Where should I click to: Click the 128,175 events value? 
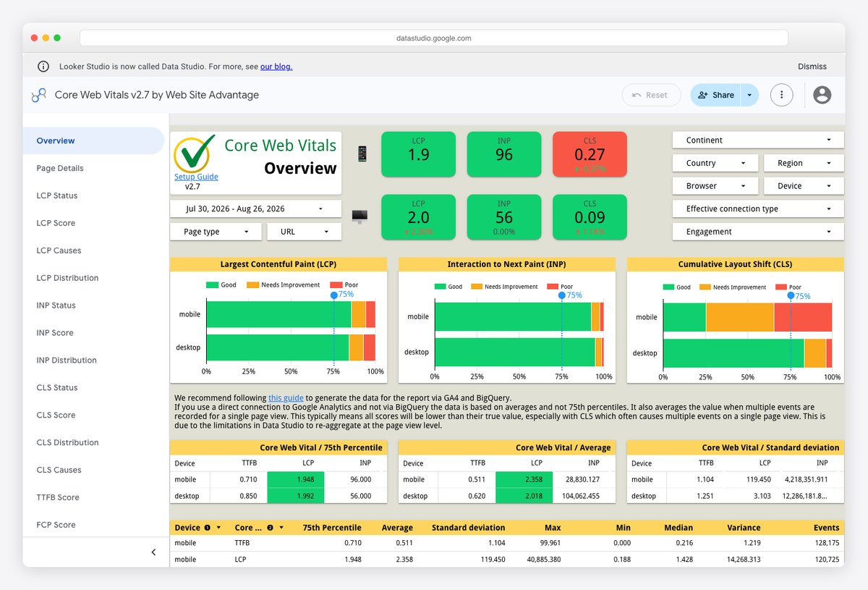coord(826,543)
